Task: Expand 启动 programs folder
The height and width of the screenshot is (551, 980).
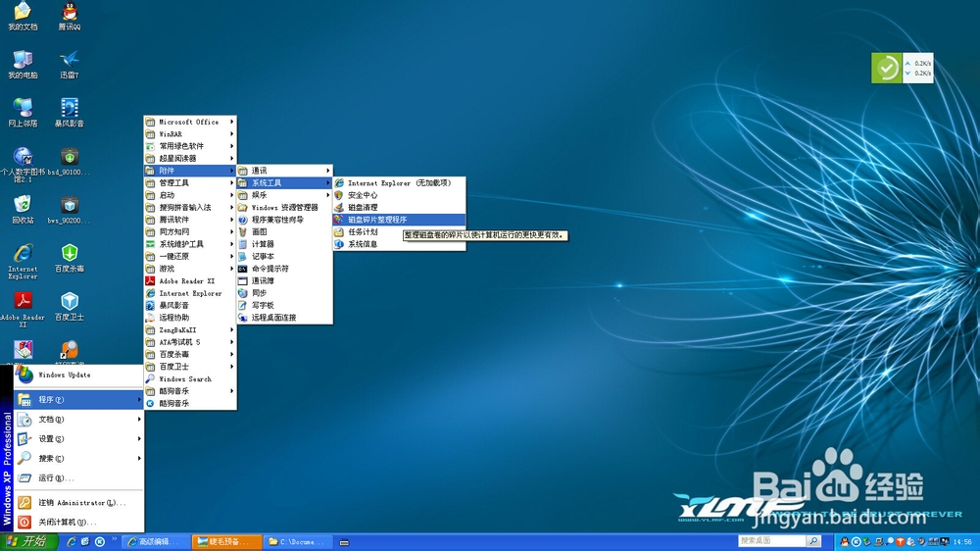Action: click(x=190, y=195)
